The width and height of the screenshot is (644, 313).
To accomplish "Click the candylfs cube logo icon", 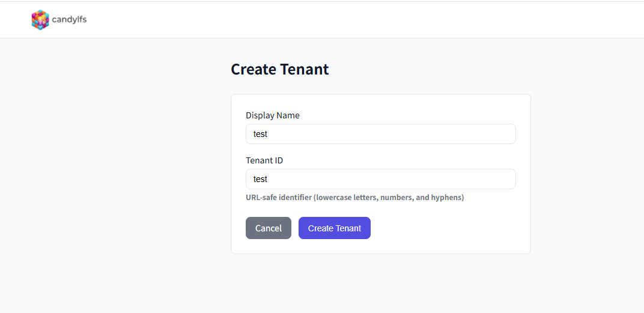I will 40,20.
